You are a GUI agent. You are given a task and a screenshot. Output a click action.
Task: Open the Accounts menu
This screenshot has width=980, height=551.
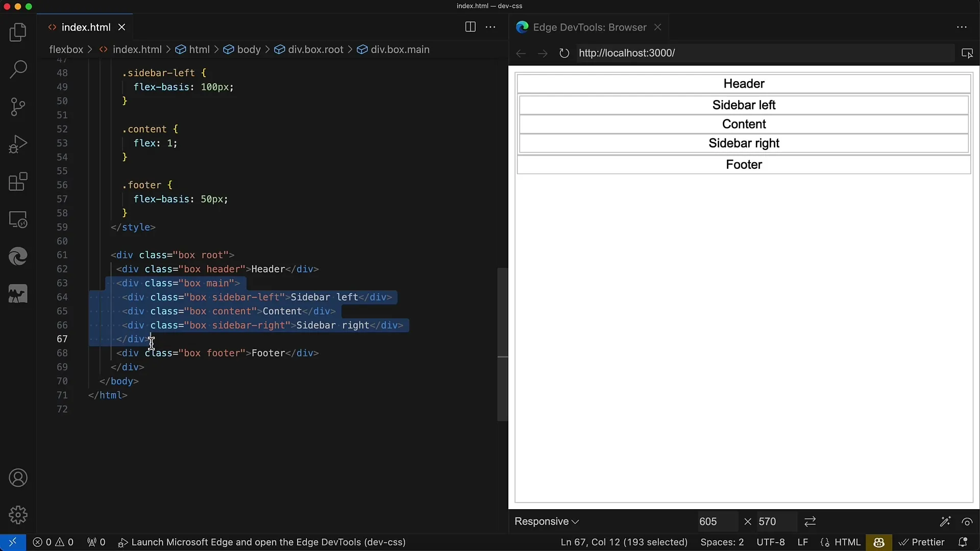[18, 478]
